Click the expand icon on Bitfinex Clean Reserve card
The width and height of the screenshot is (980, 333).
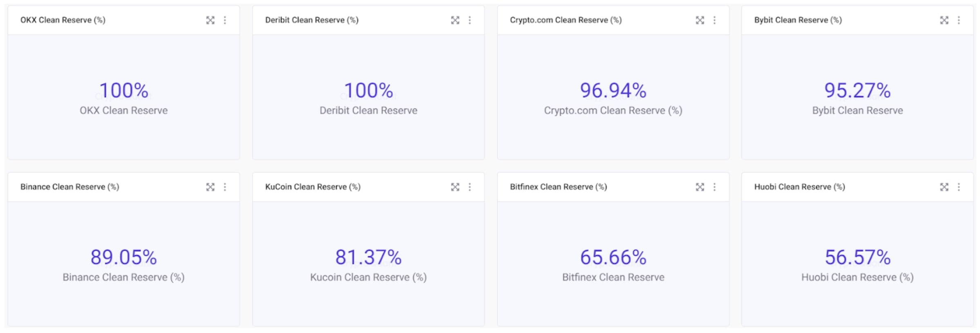tap(700, 187)
